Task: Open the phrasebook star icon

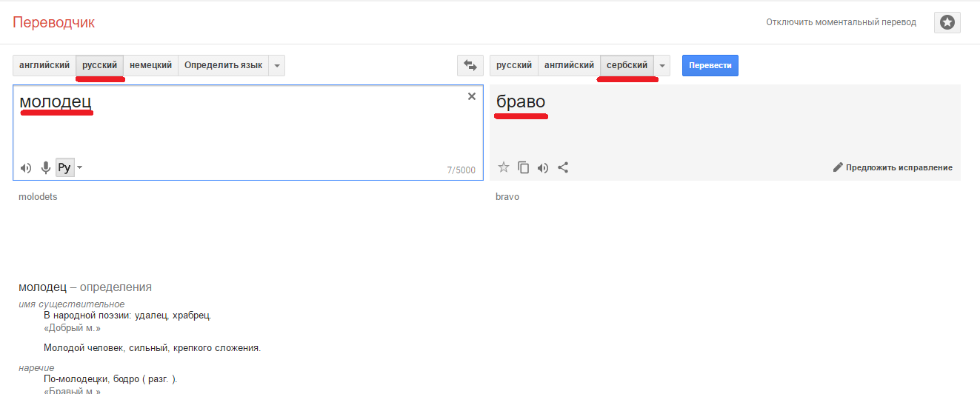Action: [x=947, y=22]
